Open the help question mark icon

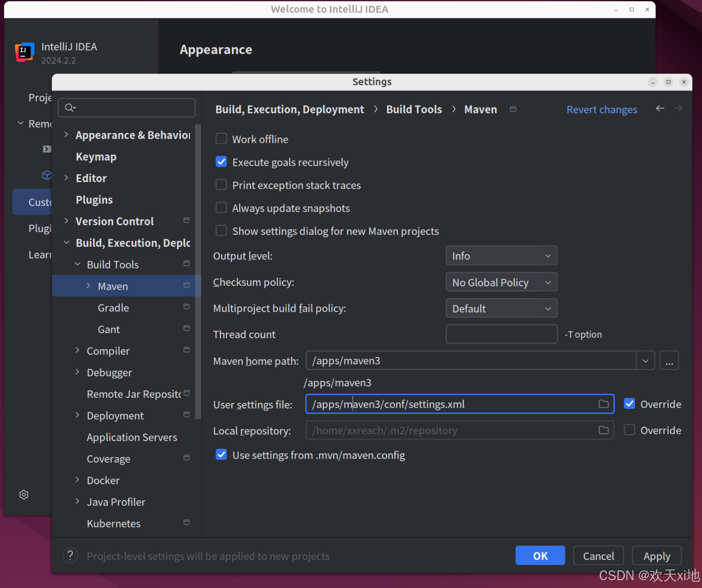70,555
